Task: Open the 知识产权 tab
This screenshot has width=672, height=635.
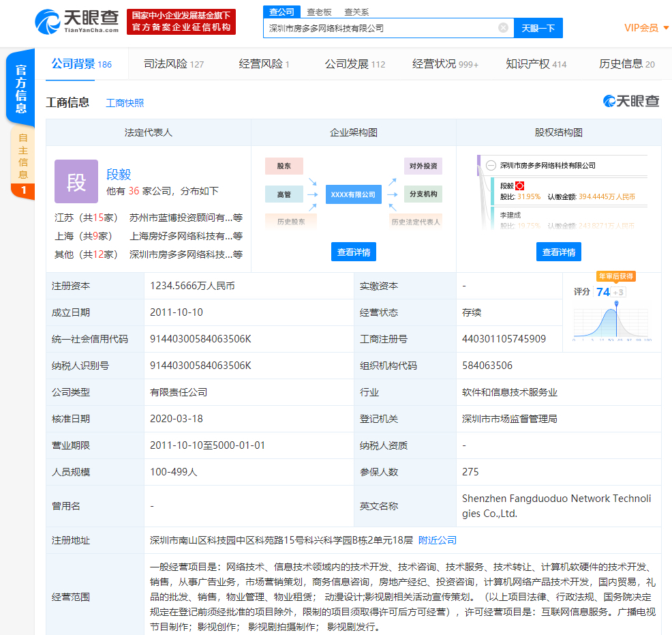Action: pos(536,64)
